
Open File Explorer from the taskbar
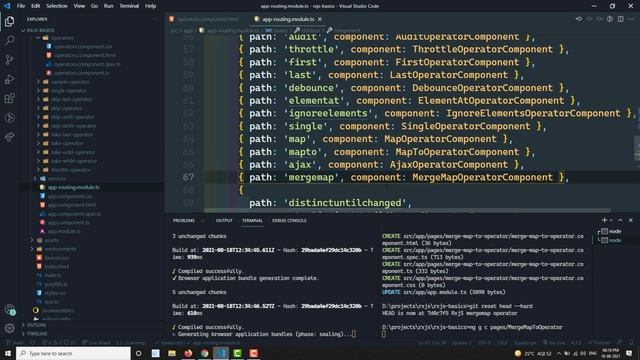[x=172, y=353]
